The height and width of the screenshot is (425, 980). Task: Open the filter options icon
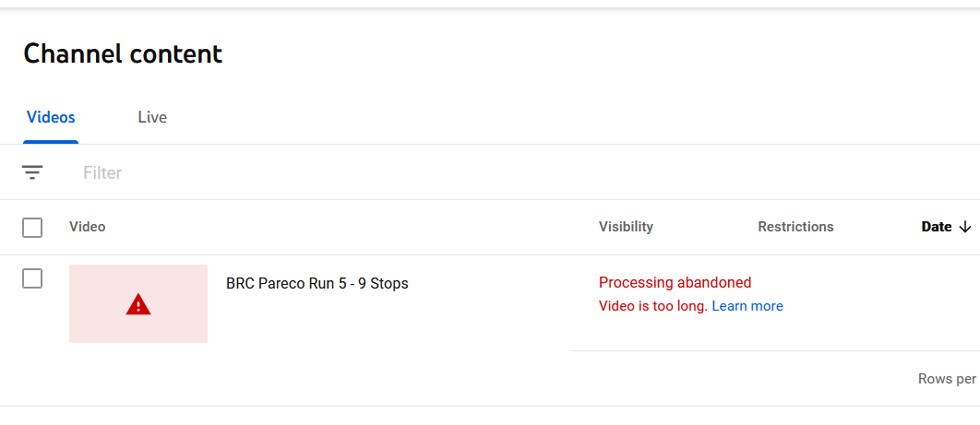coord(32,172)
